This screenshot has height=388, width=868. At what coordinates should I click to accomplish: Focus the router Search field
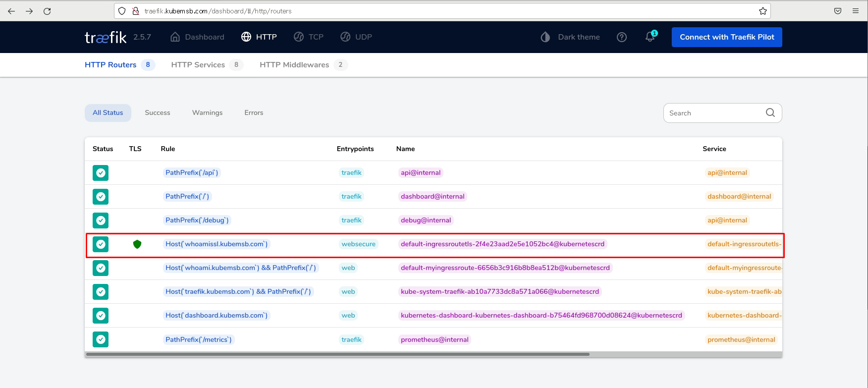pyautogui.click(x=713, y=113)
